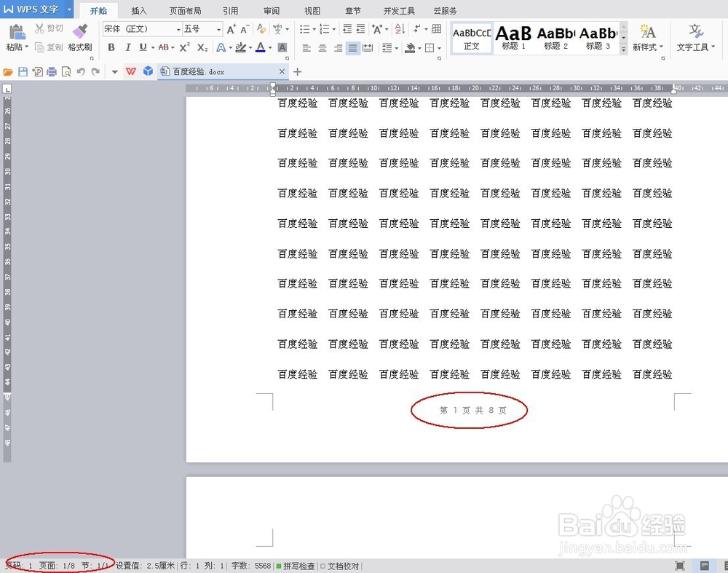The width and height of the screenshot is (728, 573).
Task: Click the sort A-Z icon
Action: [399, 29]
